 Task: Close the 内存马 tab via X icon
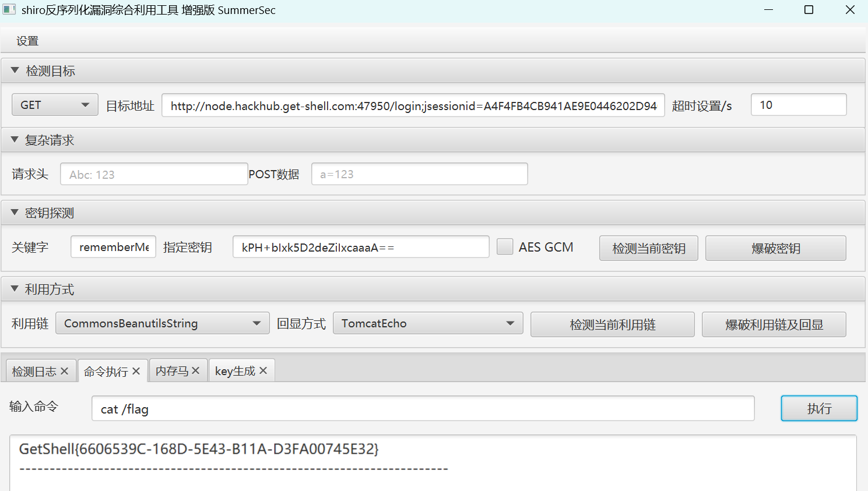pyautogui.click(x=195, y=371)
